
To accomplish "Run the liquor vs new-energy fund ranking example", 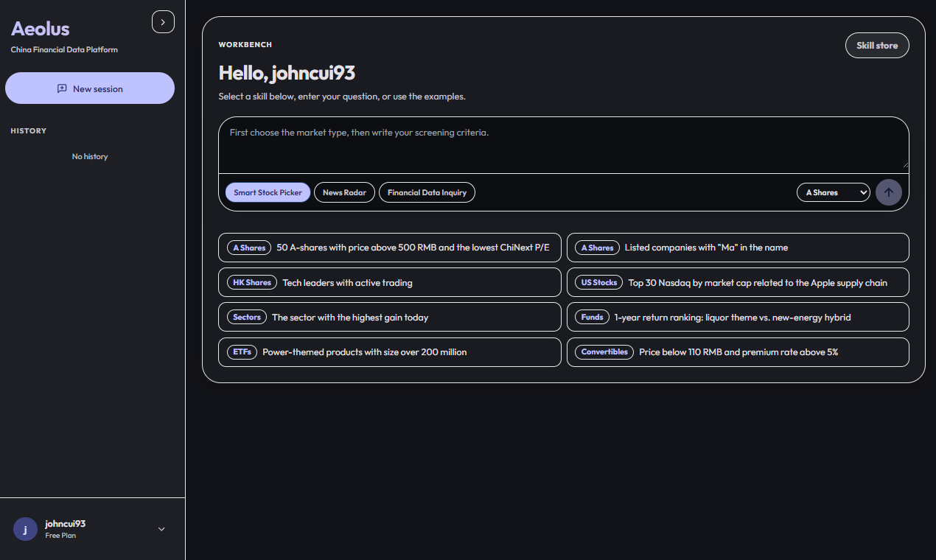I will [737, 317].
